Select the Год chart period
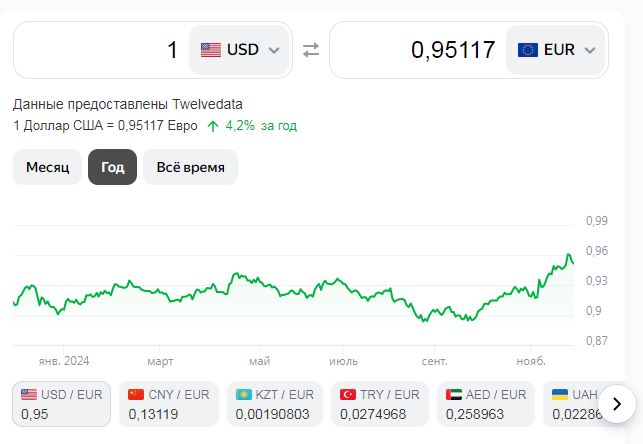Viewport: 643px width, 444px height. click(x=112, y=167)
